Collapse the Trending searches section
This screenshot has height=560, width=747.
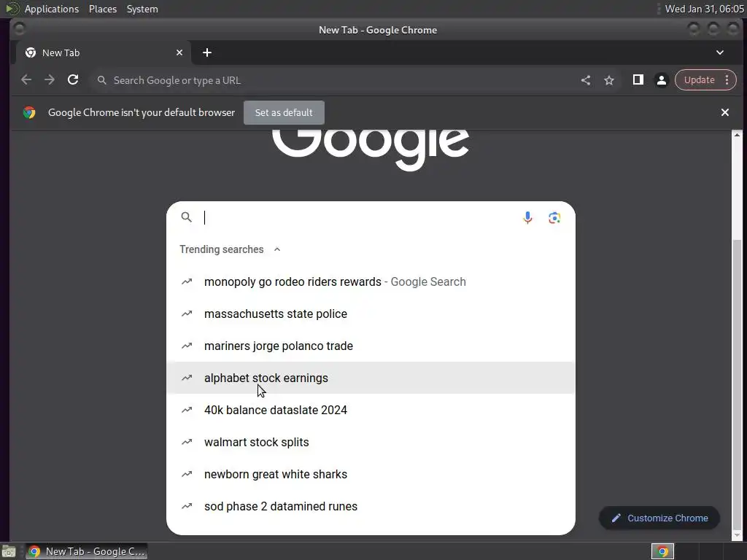coord(276,249)
